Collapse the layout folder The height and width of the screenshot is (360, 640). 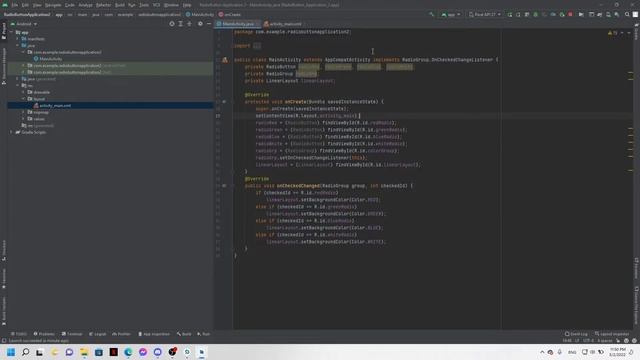pyautogui.click(x=24, y=99)
